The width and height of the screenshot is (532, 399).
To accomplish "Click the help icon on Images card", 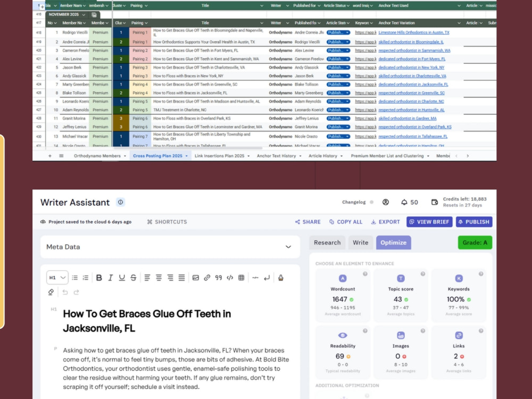I will pyautogui.click(x=423, y=331).
